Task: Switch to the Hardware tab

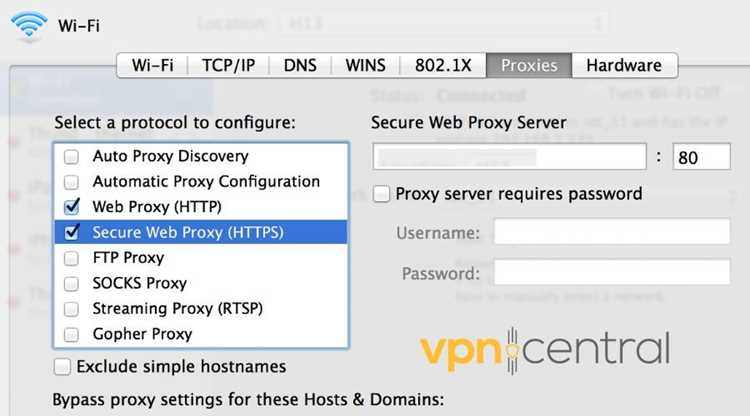Action: (x=623, y=65)
